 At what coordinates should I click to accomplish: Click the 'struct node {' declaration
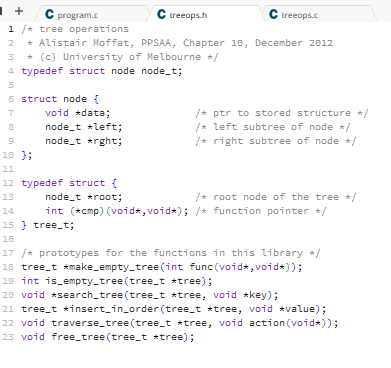coord(60,99)
